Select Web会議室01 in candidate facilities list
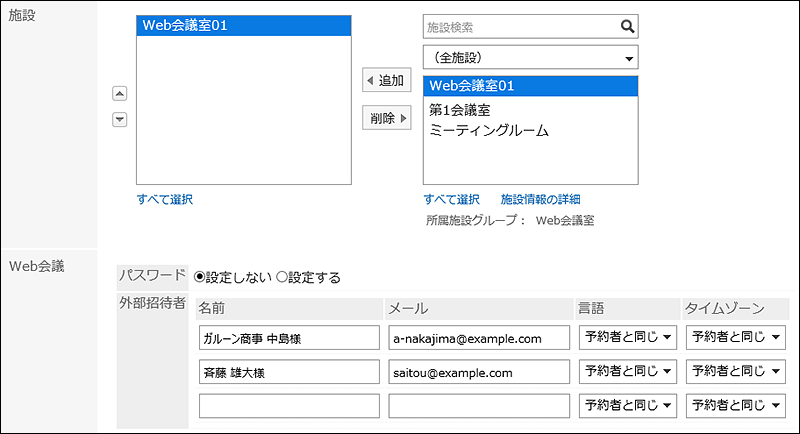Viewport: 800px width, 434px height. pyautogui.click(x=531, y=86)
